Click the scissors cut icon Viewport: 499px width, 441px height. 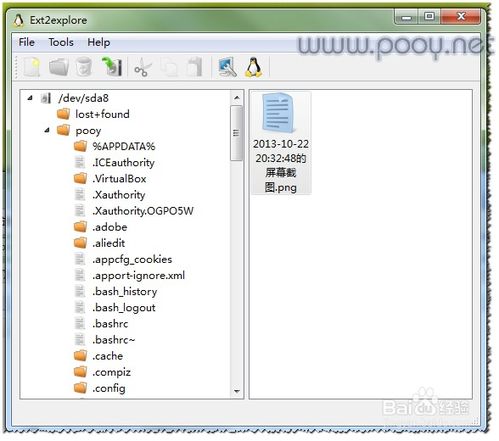[143, 67]
